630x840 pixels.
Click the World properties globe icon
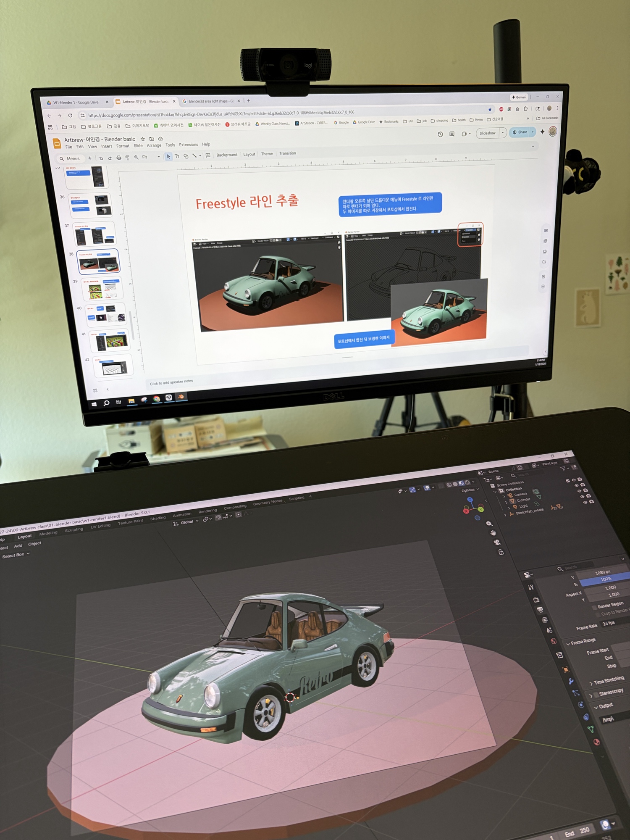554,641
